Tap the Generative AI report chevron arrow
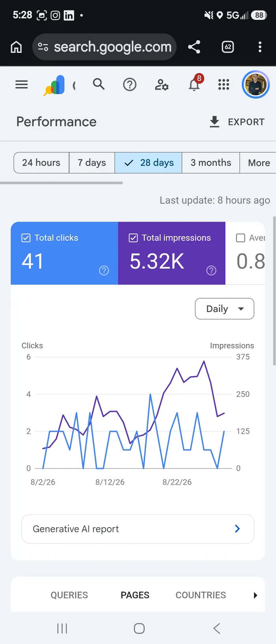The height and width of the screenshot is (644, 276). tap(237, 529)
